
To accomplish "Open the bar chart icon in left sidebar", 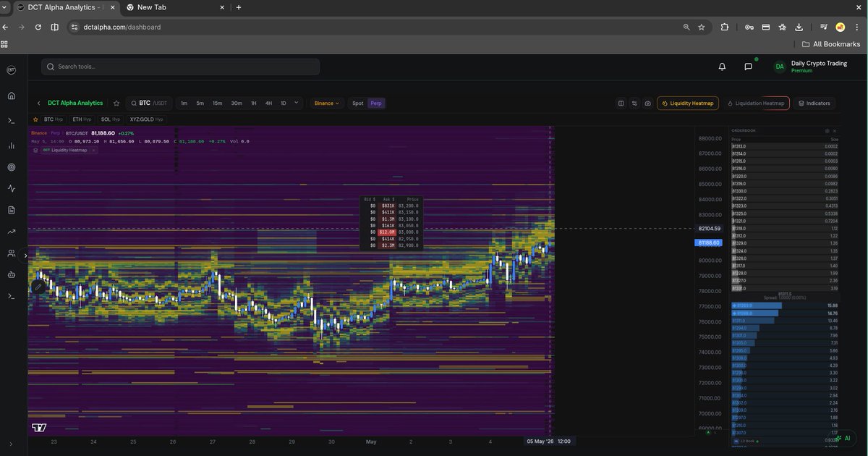I will click(11, 145).
